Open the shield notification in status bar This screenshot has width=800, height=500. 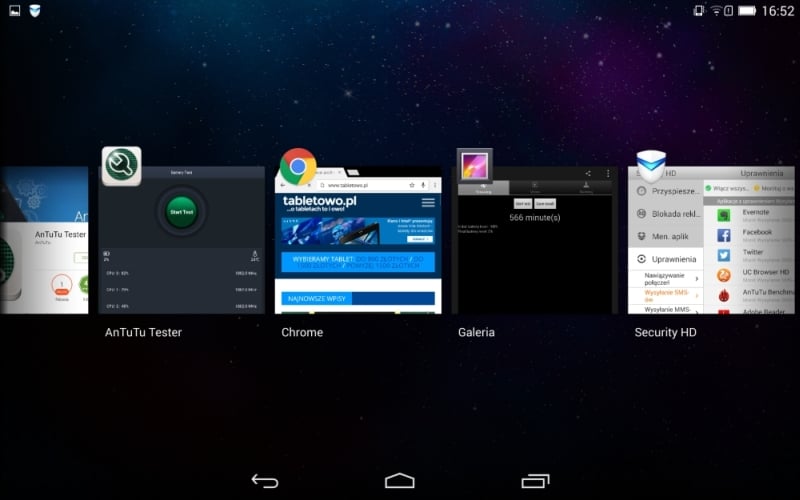coord(35,10)
